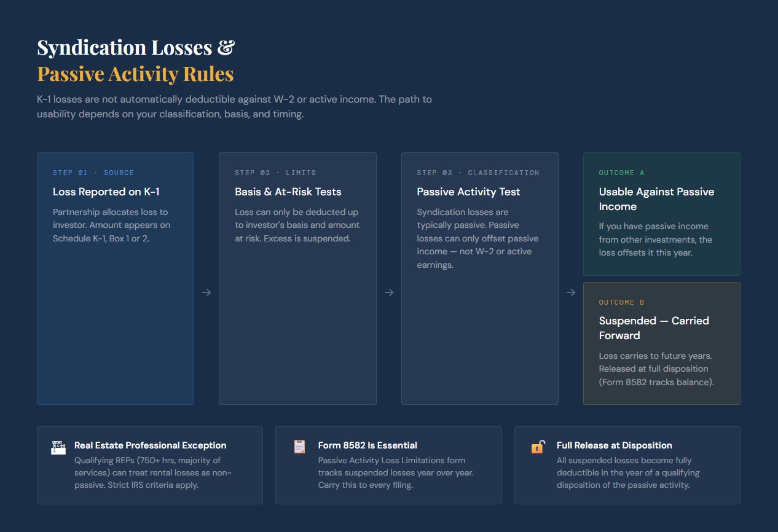Viewport: 778px width, 532px height.
Task: Click the document icon next to Form 8582 Is Essential
Action: pyautogui.click(x=299, y=448)
